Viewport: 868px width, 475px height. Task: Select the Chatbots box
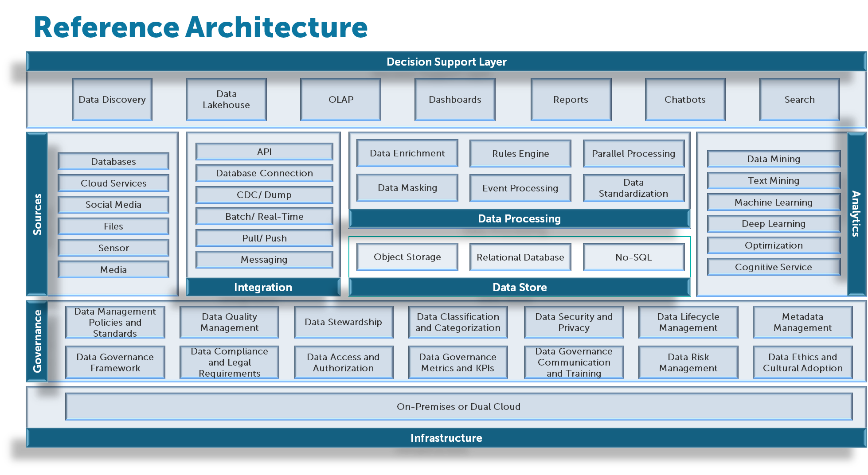coord(685,99)
